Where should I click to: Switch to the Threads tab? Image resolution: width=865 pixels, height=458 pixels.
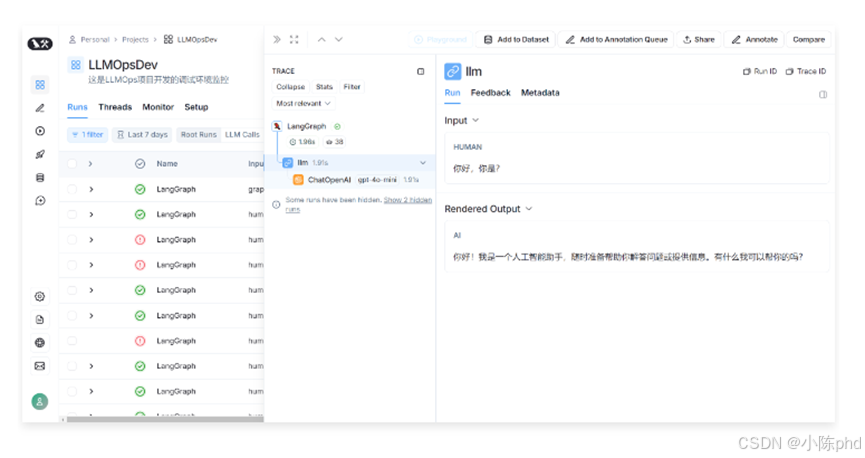coord(115,107)
